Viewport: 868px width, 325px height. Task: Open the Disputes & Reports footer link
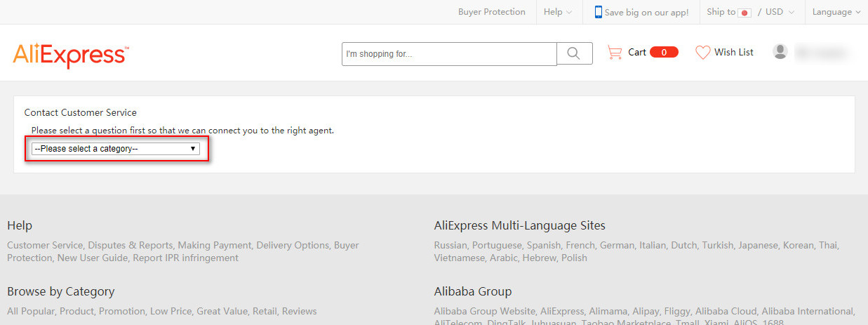click(131, 245)
